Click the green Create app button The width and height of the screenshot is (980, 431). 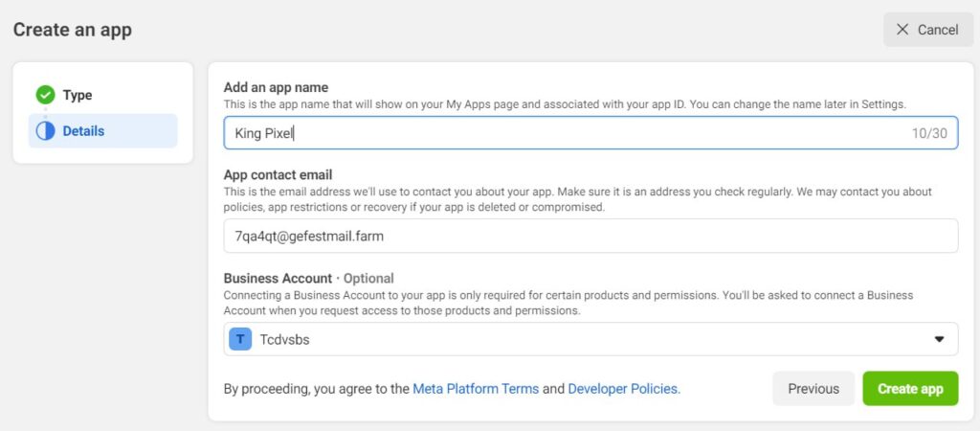tap(910, 389)
